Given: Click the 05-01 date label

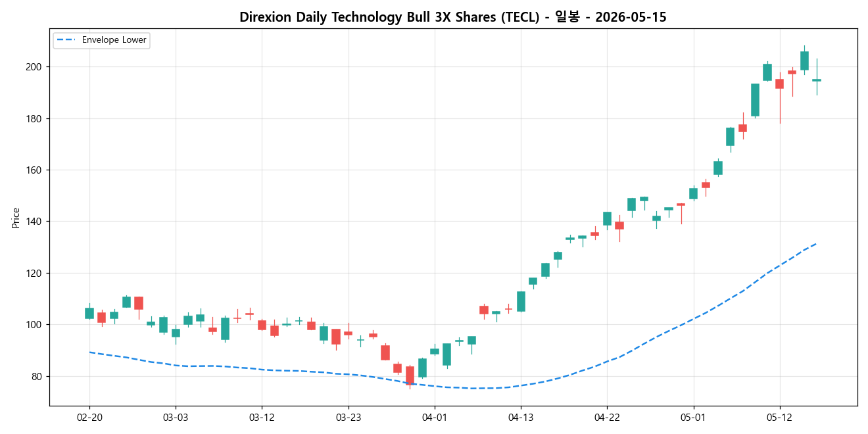Looking at the screenshot, I should pyautogui.click(x=693, y=418).
